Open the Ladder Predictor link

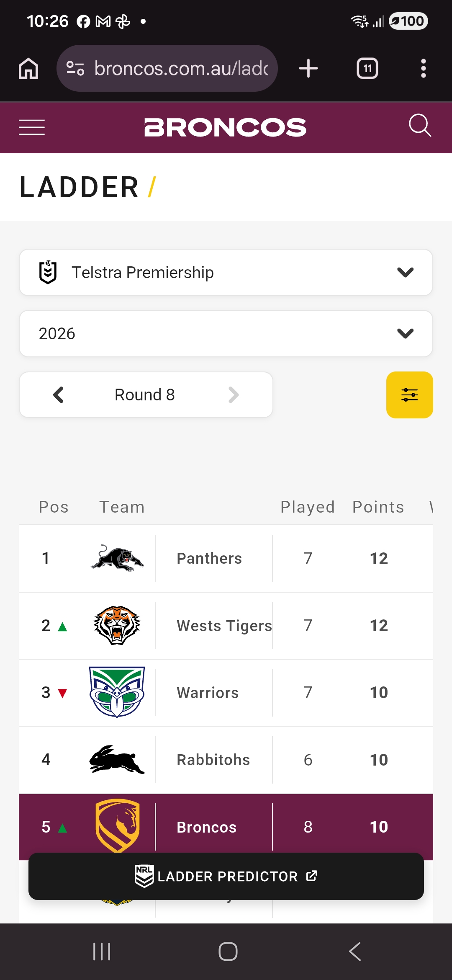click(226, 876)
